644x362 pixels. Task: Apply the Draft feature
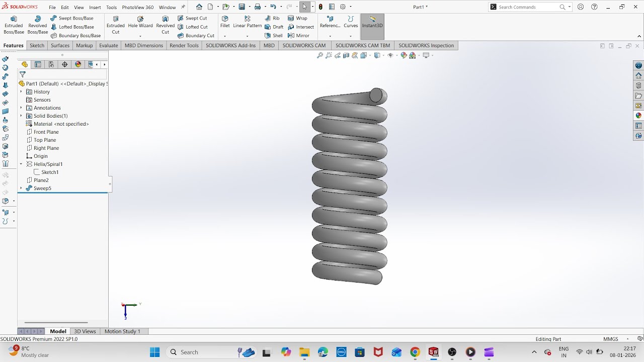coord(274,27)
